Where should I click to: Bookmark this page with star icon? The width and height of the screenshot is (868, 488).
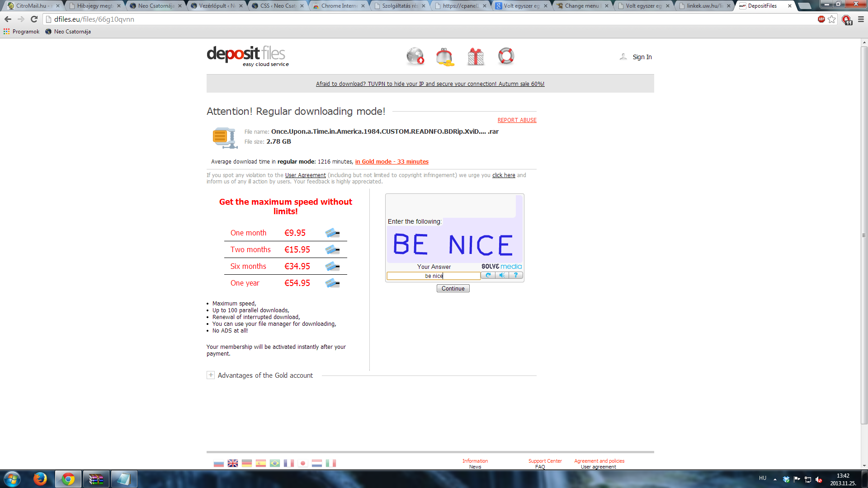tap(832, 19)
